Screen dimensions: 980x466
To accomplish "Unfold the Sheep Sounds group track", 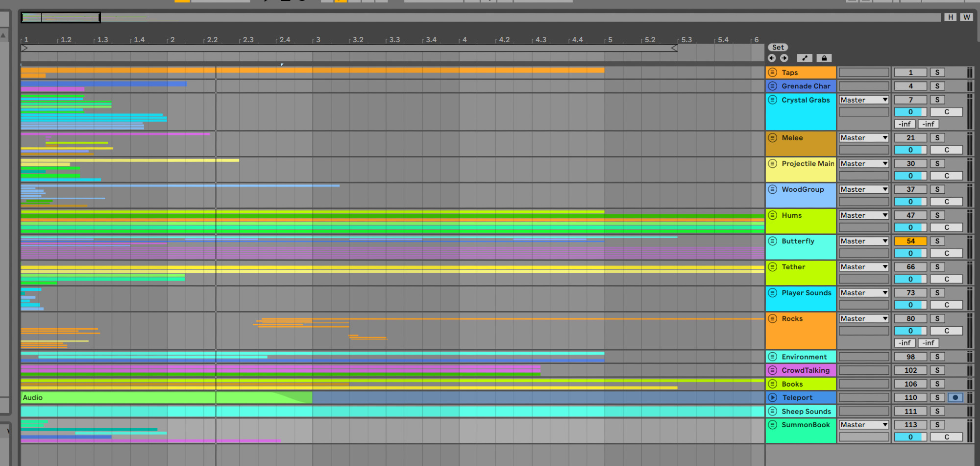I will click(x=773, y=411).
